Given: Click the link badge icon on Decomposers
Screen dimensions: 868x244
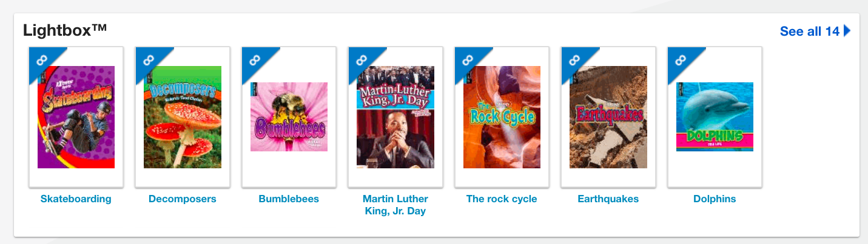Looking at the screenshot, I should click(149, 59).
